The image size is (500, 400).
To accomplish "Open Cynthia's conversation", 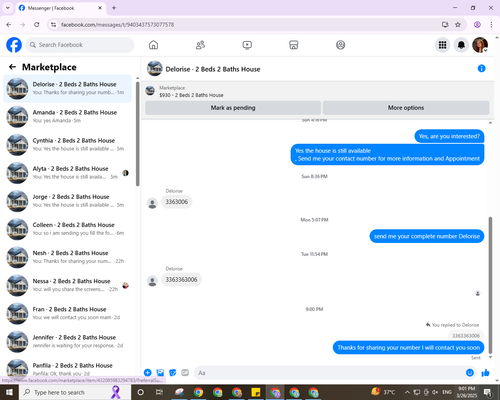I will [x=67, y=145].
